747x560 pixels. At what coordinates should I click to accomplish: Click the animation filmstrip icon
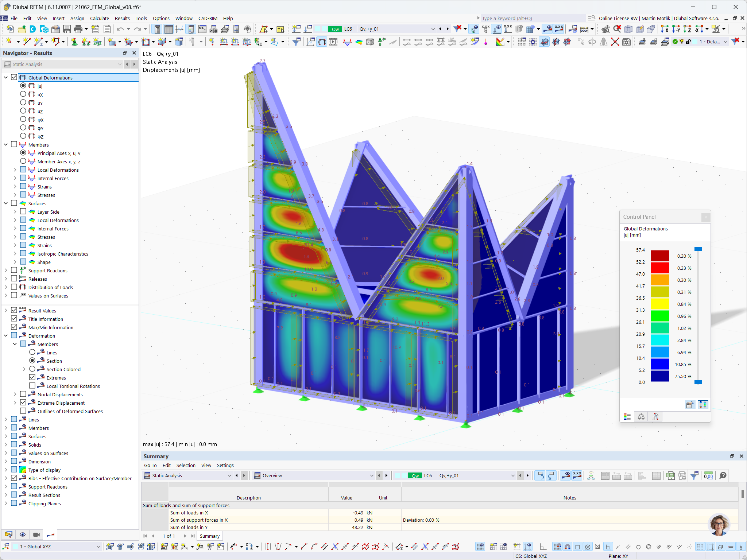(333, 42)
